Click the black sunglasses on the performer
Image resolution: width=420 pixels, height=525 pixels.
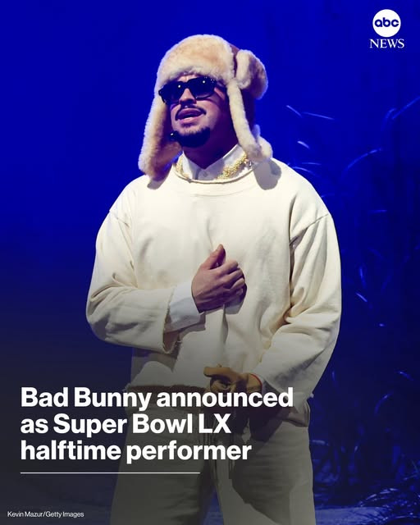point(190,89)
